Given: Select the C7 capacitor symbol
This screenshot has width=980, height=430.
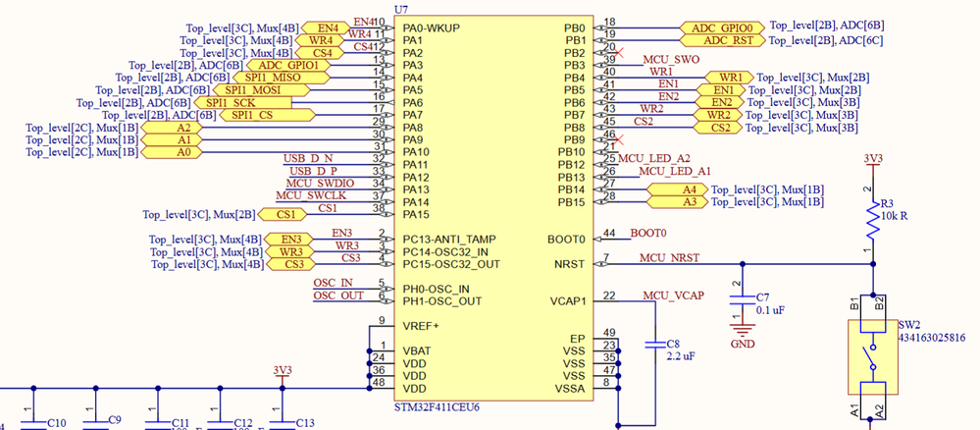Looking at the screenshot, I should click(x=742, y=301).
